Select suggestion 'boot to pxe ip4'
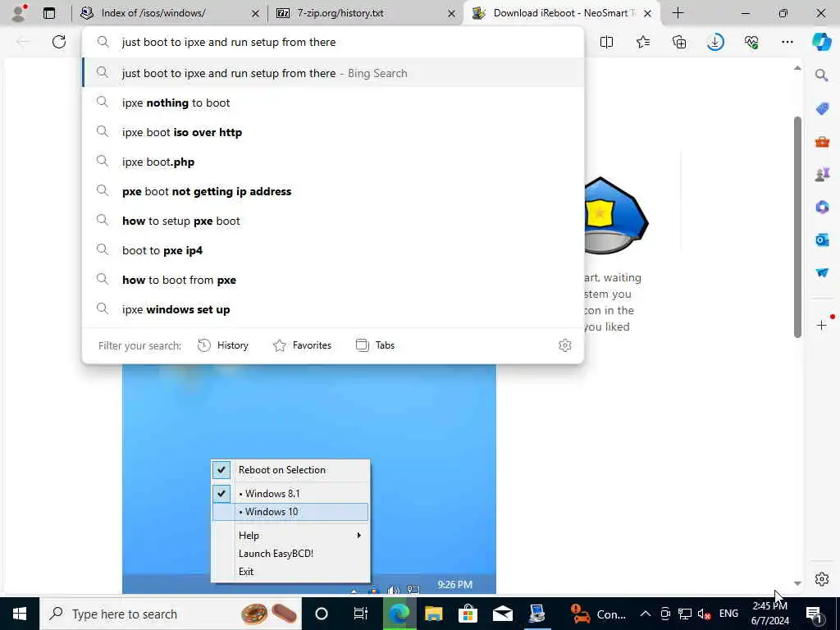 333,249
